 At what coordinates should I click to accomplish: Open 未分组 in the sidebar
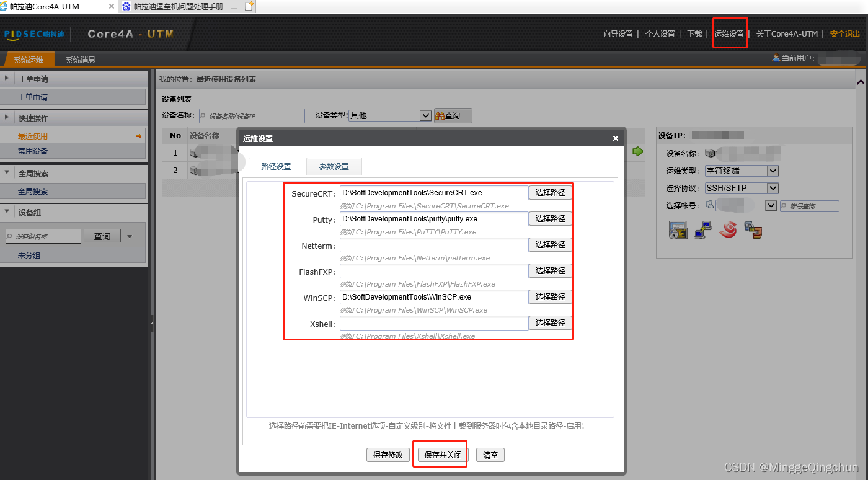(29, 256)
